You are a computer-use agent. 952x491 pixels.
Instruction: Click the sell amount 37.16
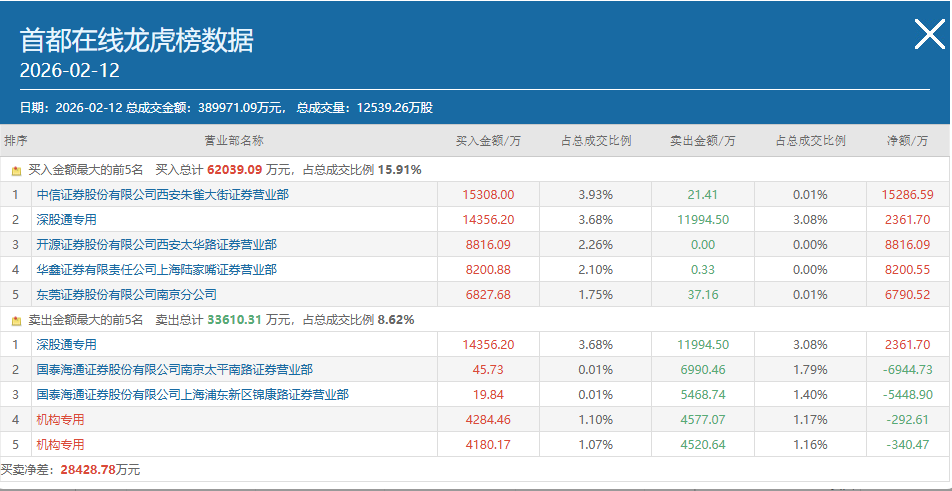(703, 295)
